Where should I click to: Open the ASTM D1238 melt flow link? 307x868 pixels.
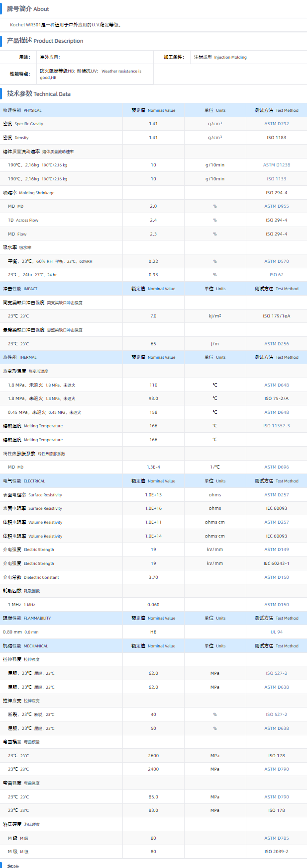(276, 165)
